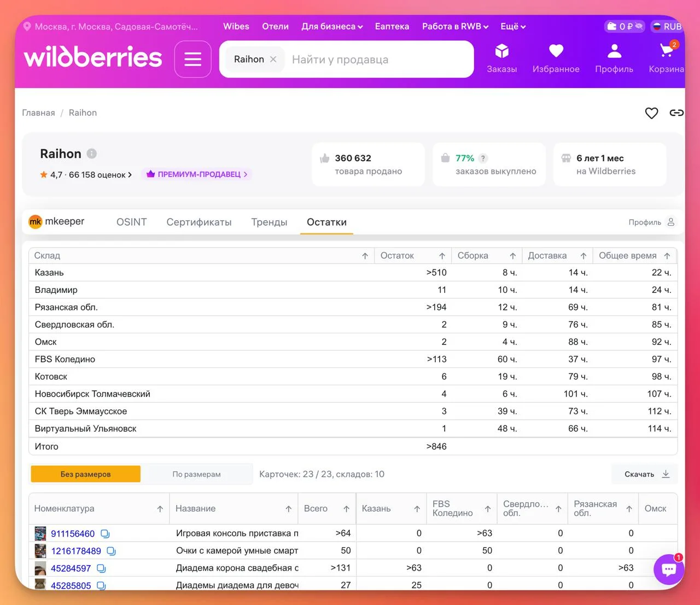Screen dimensions: 700x605
Task: Click the wallet balance 0 ₽ icon
Action: 625,26
